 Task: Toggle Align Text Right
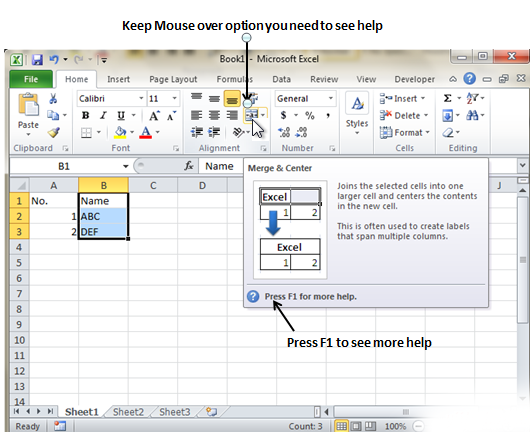click(232, 115)
